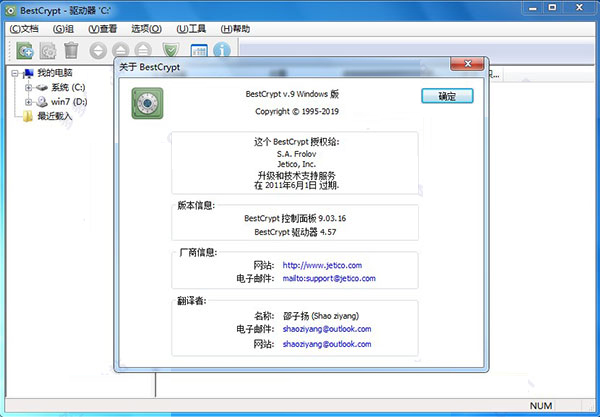Click the blue calendar-style toolbar icon
This screenshot has width=600, height=417.
click(x=199, y=50)
